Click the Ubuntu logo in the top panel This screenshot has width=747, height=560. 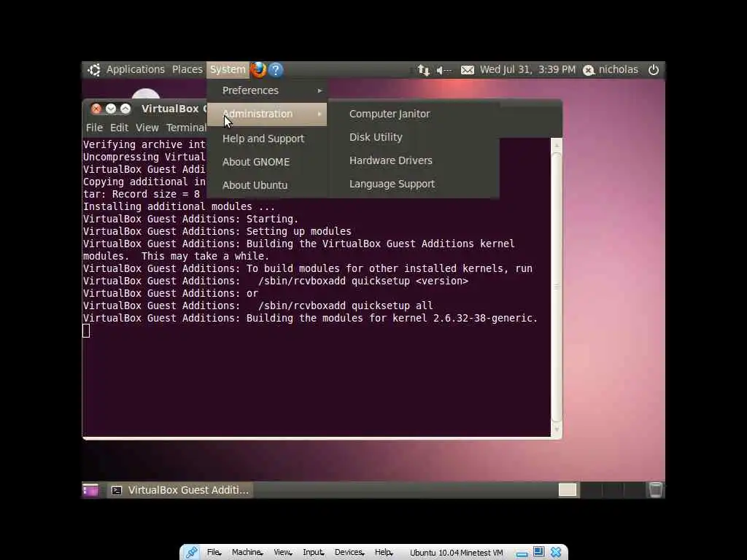[94, 70]
